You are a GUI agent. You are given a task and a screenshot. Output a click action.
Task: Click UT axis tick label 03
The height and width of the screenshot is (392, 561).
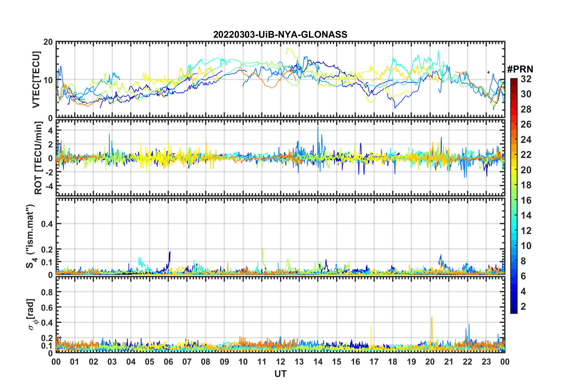click(112, 362)
